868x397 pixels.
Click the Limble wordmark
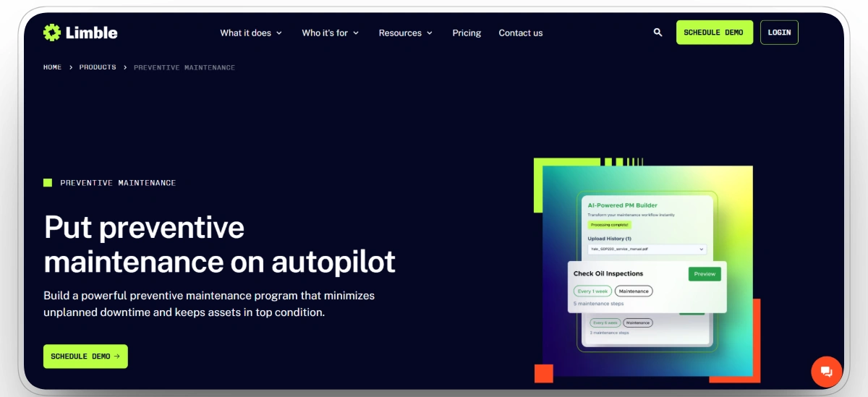[x=91, y=33]
